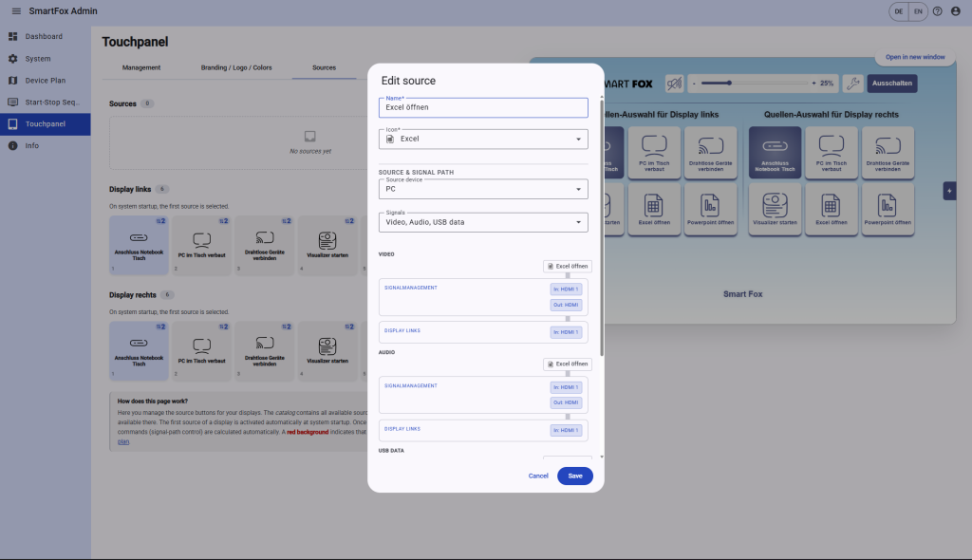This screenshot has height=560, width=972.
Task: Switch to the Sources tab
Action: coord(325,67)
